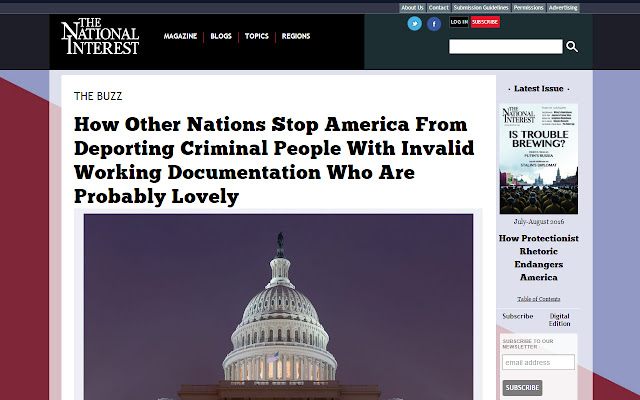Open The National Interest Twitter page
This screenshot has width=640, height=400.
point(414,24)
